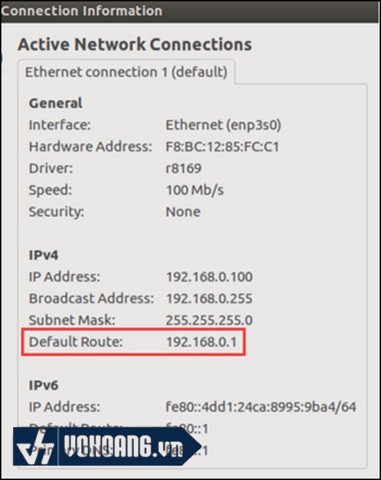
Task: Click the 'Driver:' label
Action: (x=51, y=168)
